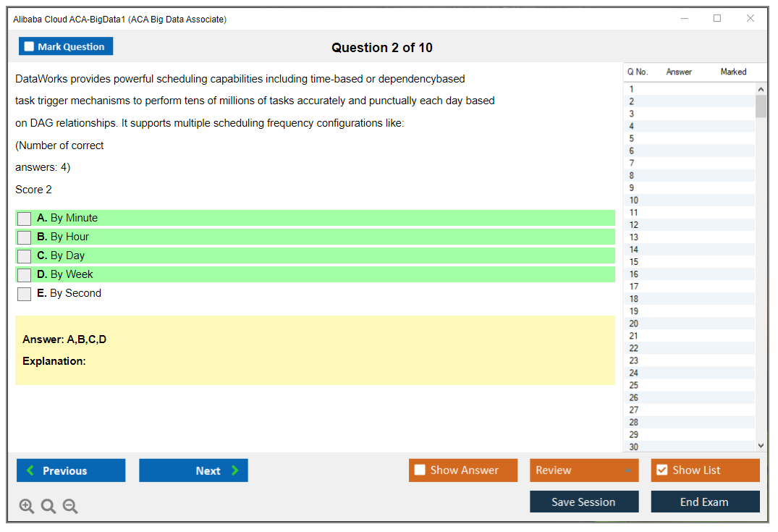
Task: Close the exam window
Action: pyautogui.click(x=750, y=19)
